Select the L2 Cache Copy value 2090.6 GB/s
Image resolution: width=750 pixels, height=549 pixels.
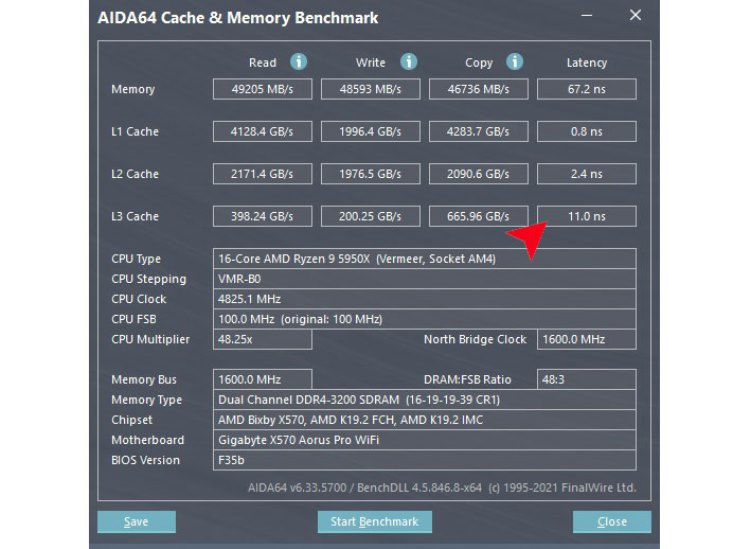click(x=478, y=174)
